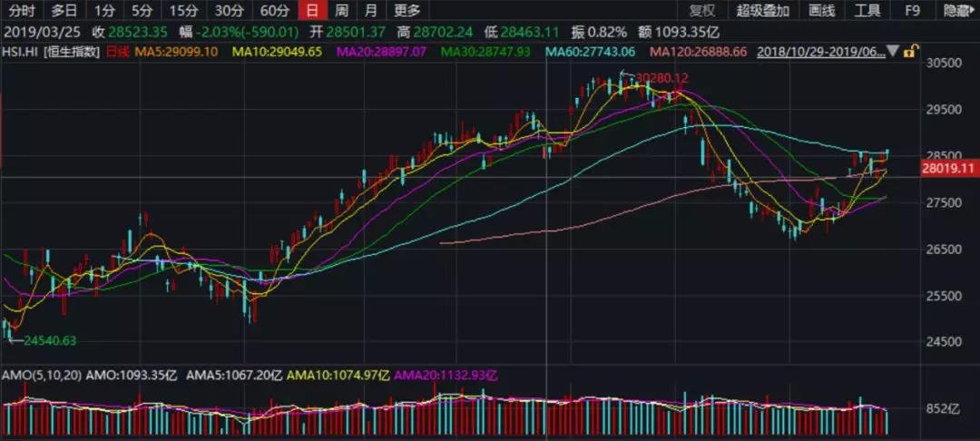Open the date range 2018/10/29-2019/06 link
Image resolution: width=980 pixels, height=441 pixels.
820,52
